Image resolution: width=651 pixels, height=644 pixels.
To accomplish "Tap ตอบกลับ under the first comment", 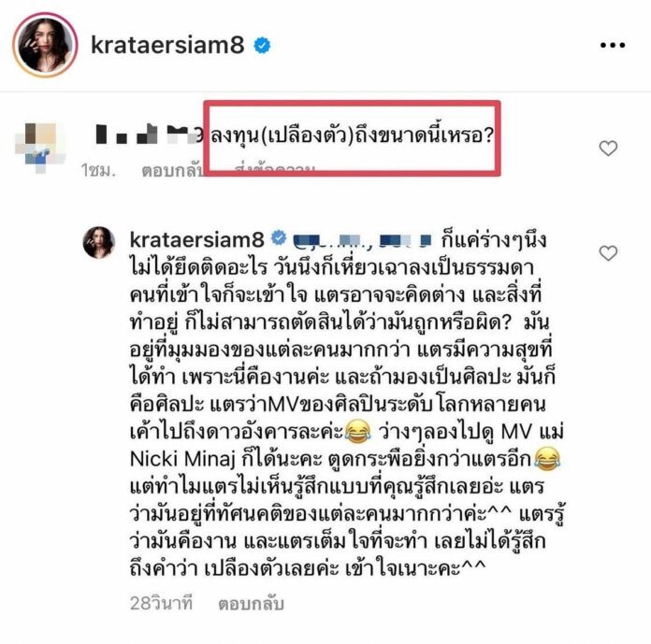I will [172, 170].
